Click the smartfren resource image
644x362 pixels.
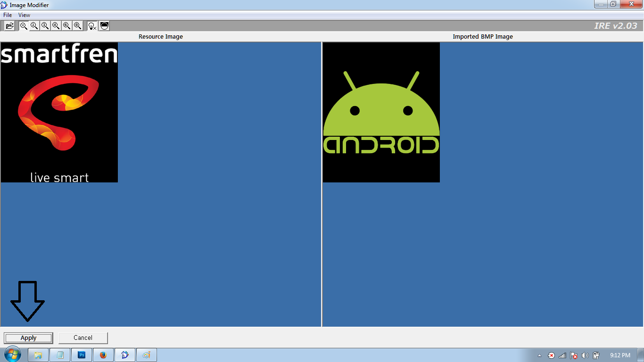pos(59,112)
